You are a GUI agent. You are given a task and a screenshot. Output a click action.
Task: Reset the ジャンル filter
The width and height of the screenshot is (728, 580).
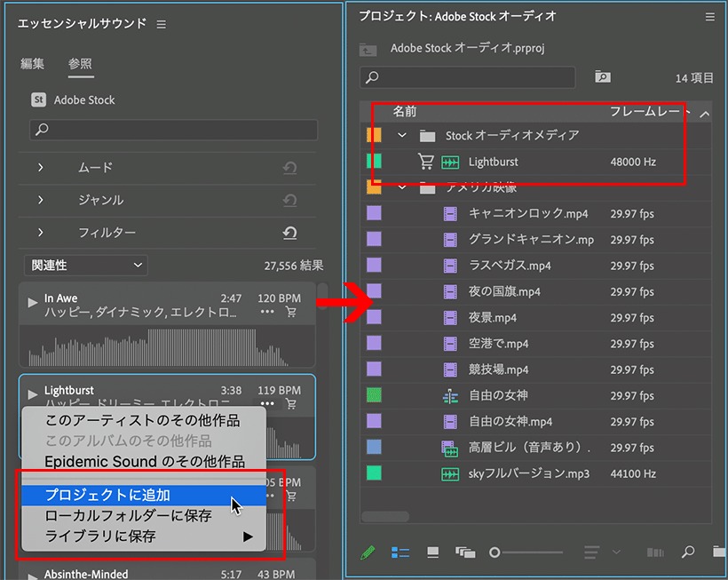click(x=289, y=200)
